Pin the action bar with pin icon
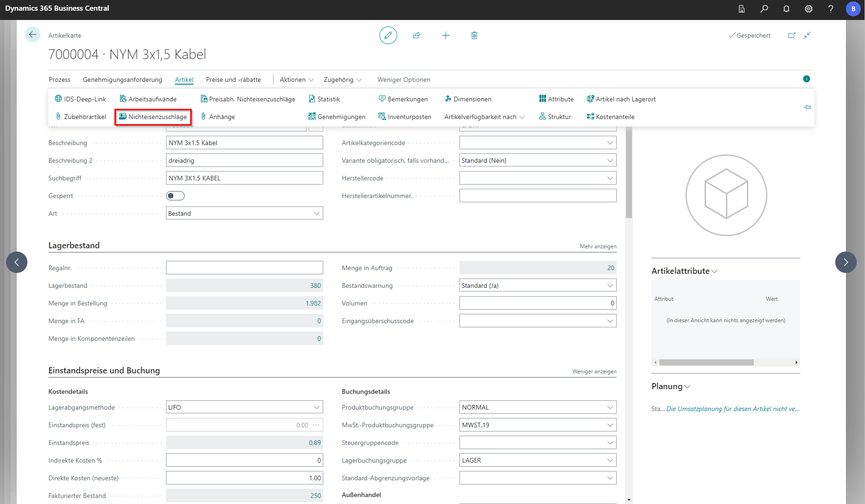The image size is (865, 504). point(807,107)
